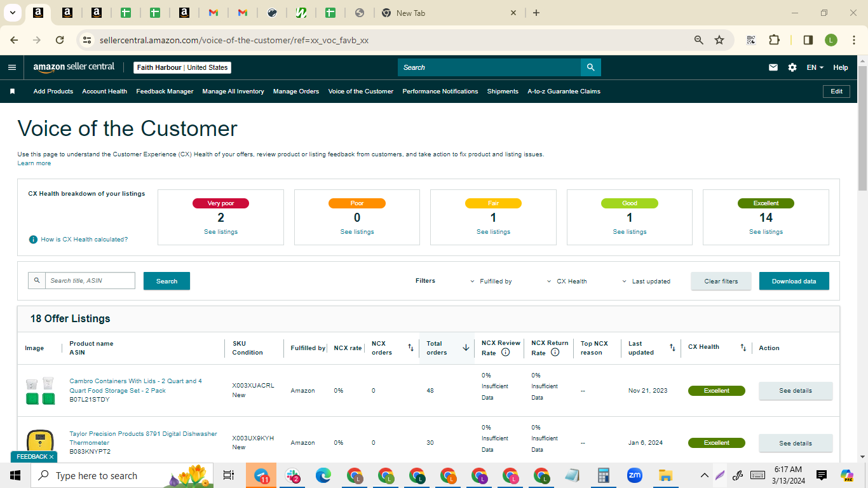Open the Cambro Containers With Lids product link
Screen dimensions: 868x488
click(135, 386)
